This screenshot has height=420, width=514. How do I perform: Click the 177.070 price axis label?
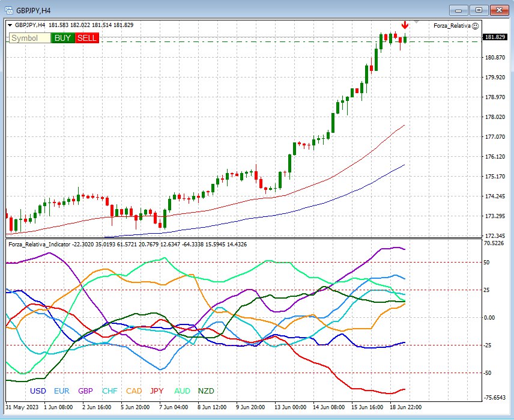coord(495,137)
